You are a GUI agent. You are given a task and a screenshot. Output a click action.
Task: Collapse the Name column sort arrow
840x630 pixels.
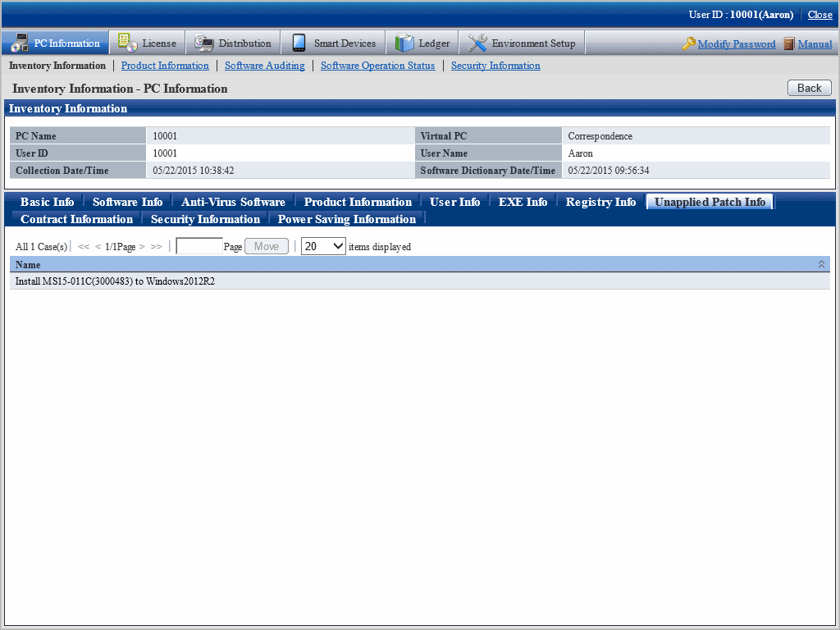click(x=821, y=264)
